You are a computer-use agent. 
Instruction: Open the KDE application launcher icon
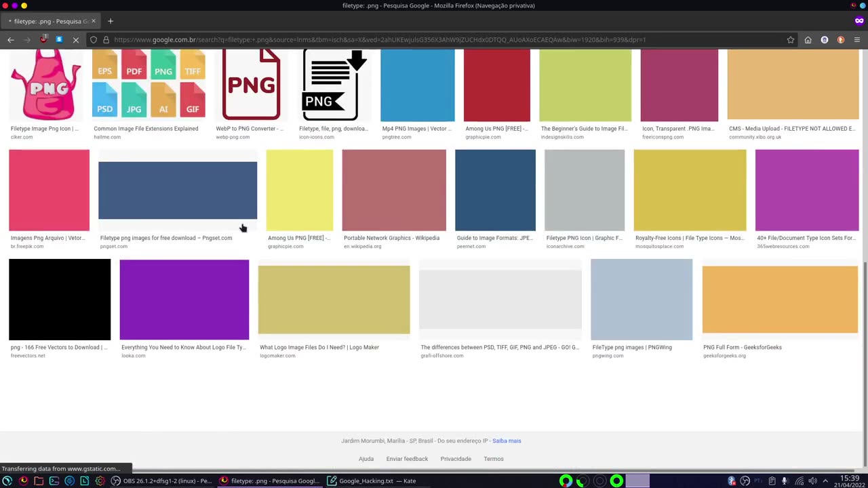7,481
